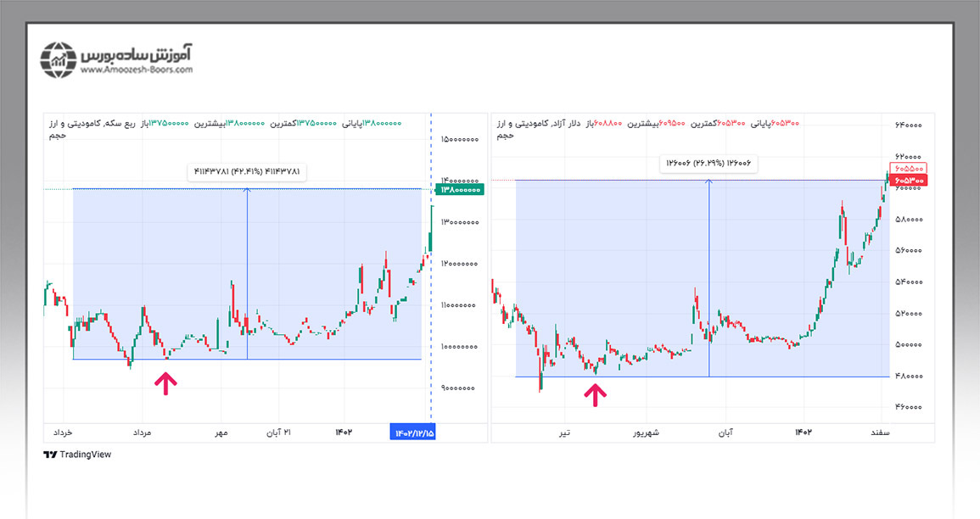Click the green current price tag on coin chart
This screenshot has height=519, width=980.
pyautogui.click(x=460, y=193)
